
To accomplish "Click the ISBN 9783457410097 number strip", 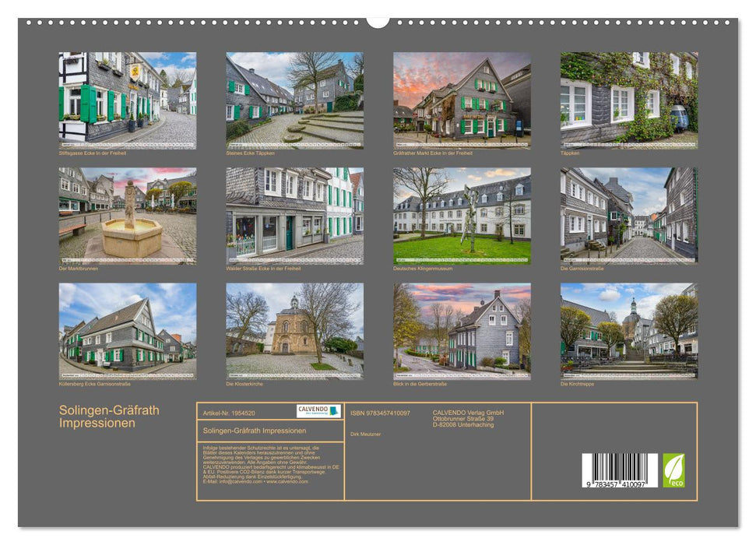I will coord(381,413).
